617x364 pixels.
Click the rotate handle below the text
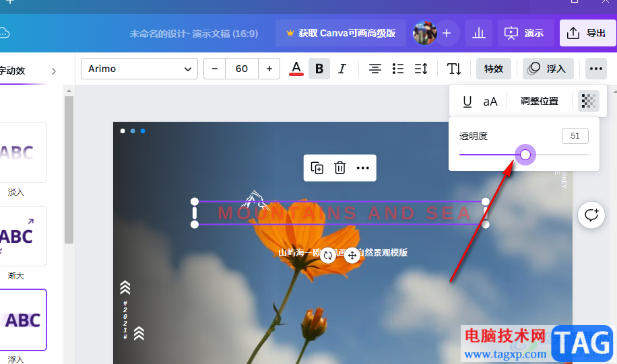coord(328,256)
